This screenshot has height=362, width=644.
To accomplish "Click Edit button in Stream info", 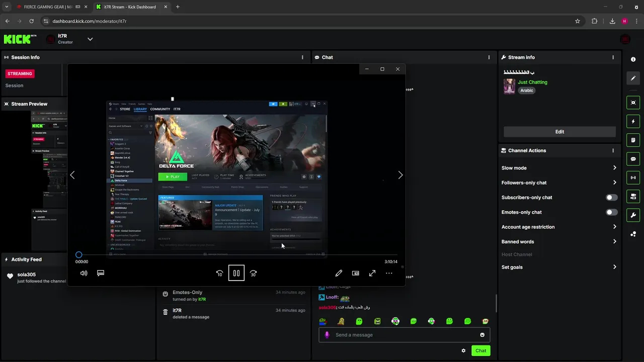I will (x=559, y=132).
